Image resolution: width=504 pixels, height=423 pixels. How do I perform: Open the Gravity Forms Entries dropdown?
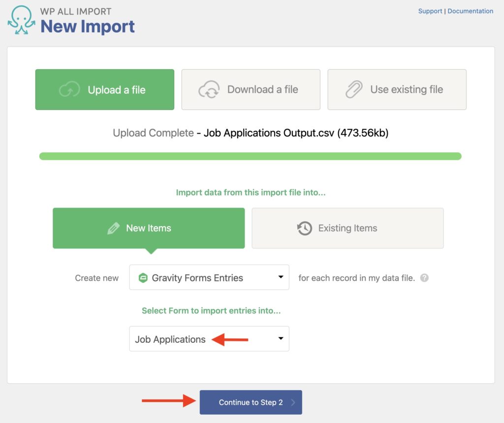coord(209,277)
